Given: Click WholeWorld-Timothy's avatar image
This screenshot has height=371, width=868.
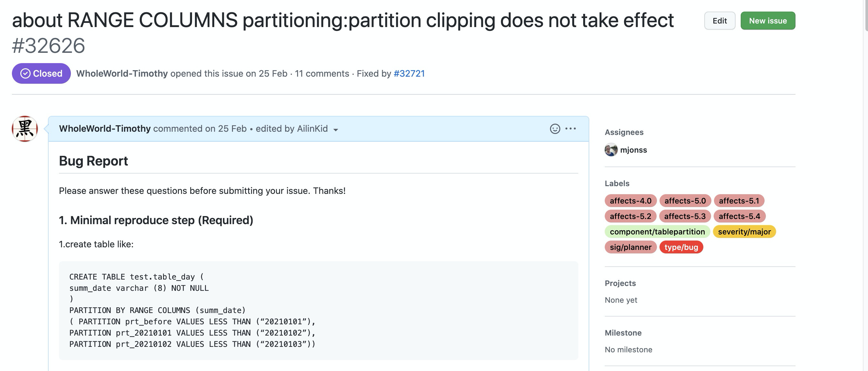Looking at the screenshot, I should pyautogui.click(x=24, y=128).
